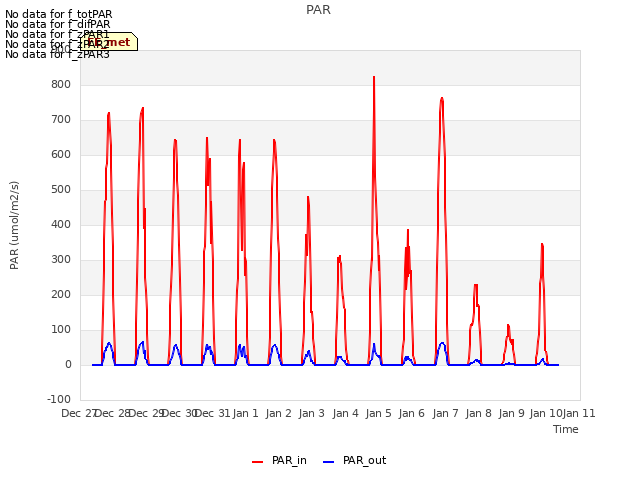Screen dimensions: 640x480
Task: Click the Jan 1 x-axis tick label
Action: click(x=246, y=413)
